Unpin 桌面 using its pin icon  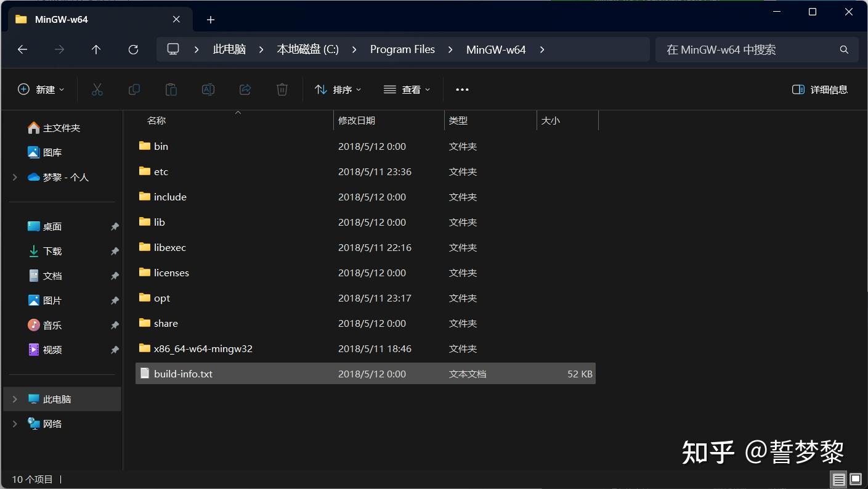tap(115, 227)
